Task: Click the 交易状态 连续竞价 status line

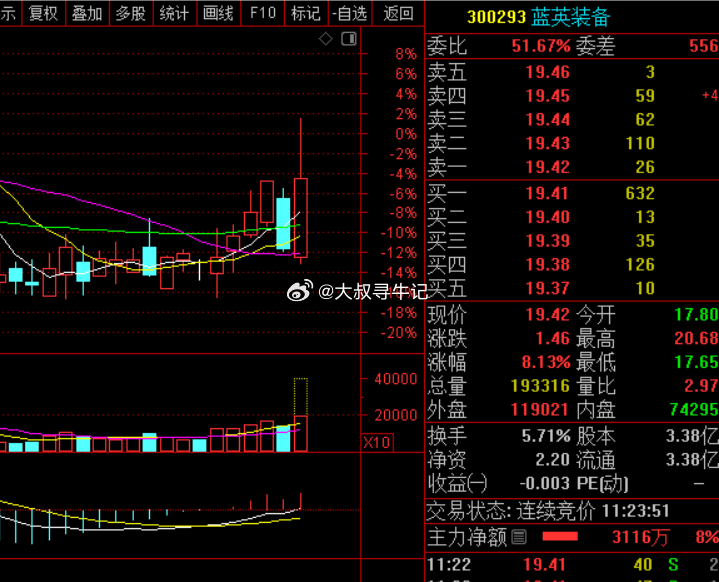Action: 548,510
